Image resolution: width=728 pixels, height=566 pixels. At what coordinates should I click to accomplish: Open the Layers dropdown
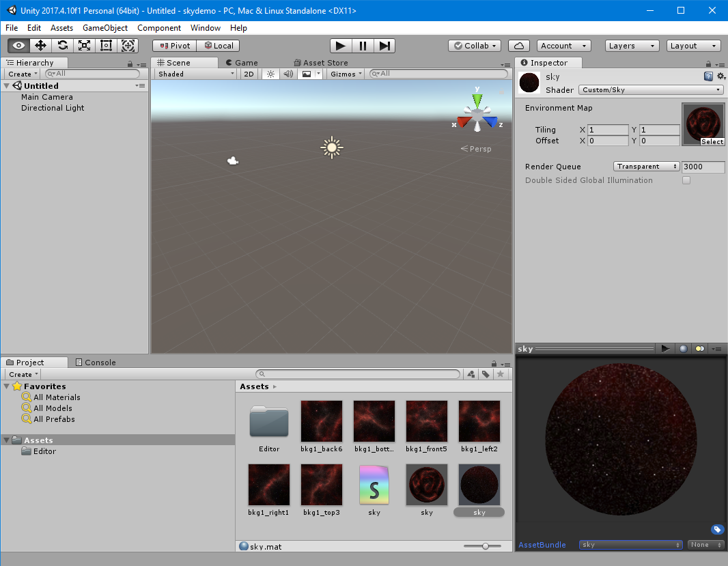point(632,46)
